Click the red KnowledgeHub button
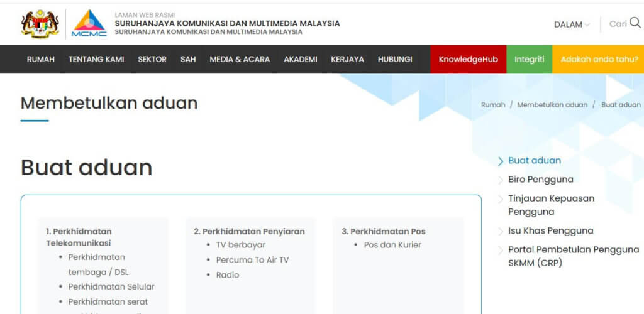The width and height of the screenshot is (644, 314). 468,60
